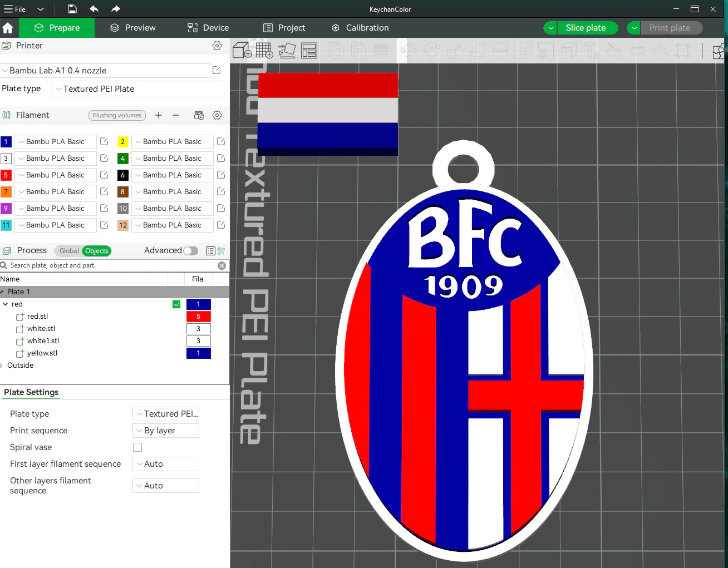Remove a filament with minus icon
This screenshot has height=568, width=728.
(x=176, y=115)
